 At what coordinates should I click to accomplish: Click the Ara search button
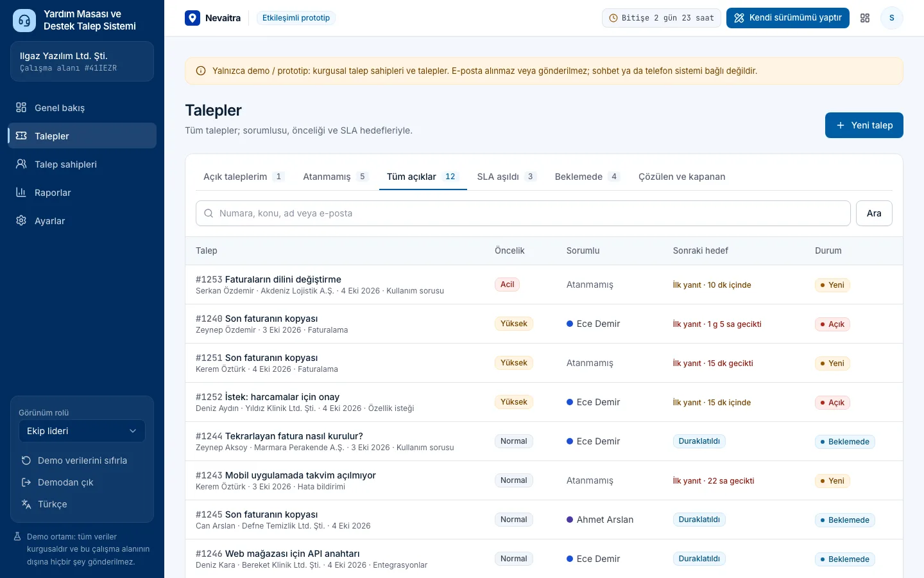click(874, 213)
